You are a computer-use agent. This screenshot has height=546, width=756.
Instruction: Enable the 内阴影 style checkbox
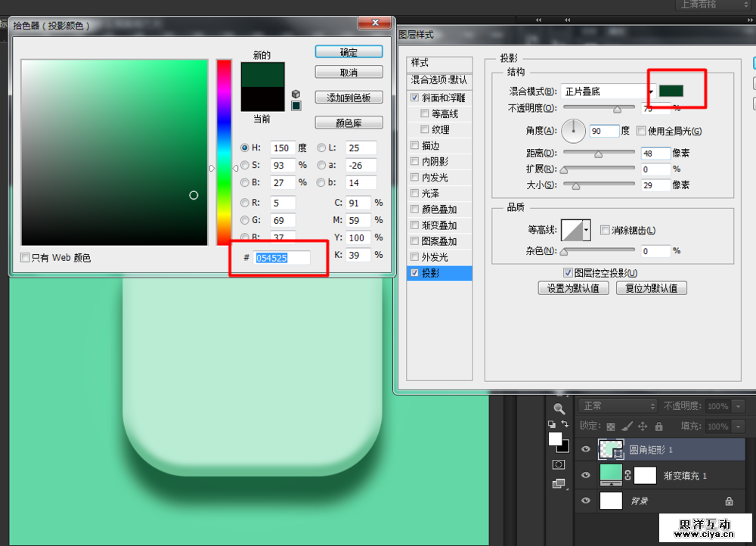[x=414, y=161]
